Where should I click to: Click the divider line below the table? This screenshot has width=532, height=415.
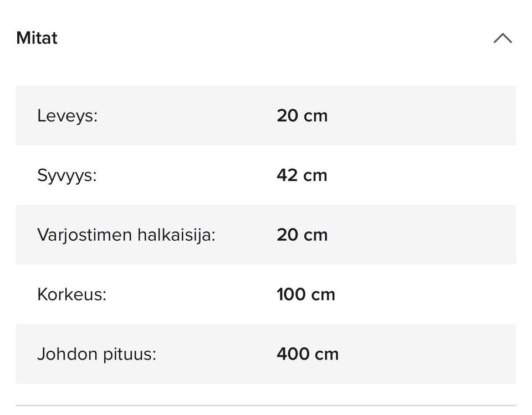pos(266,406)
